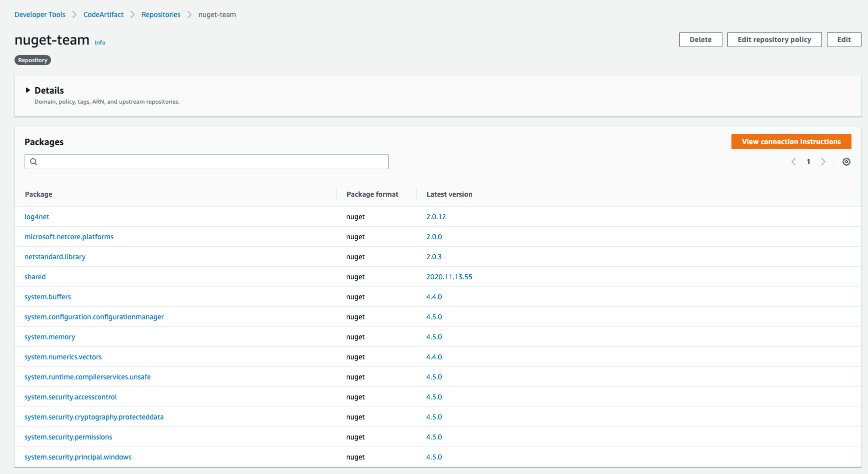This screenshot has width=868, height=474.
Task: Click the Repository badge label
Action: pos(33,60)
